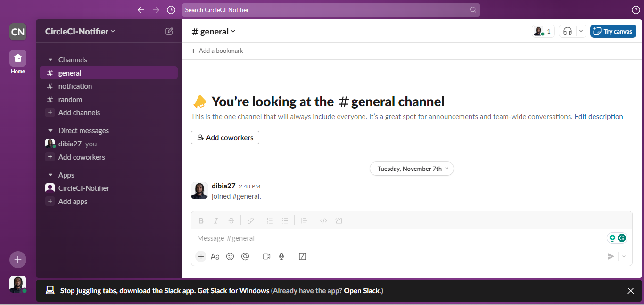
Task: Open the notfication channel
Action: click(x=108, y=86)
